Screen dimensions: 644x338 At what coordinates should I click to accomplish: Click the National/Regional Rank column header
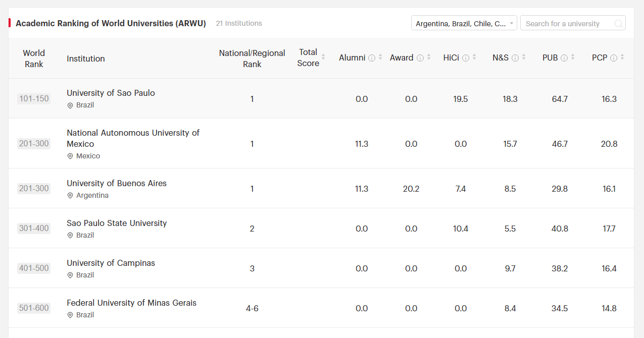(252, 59)
